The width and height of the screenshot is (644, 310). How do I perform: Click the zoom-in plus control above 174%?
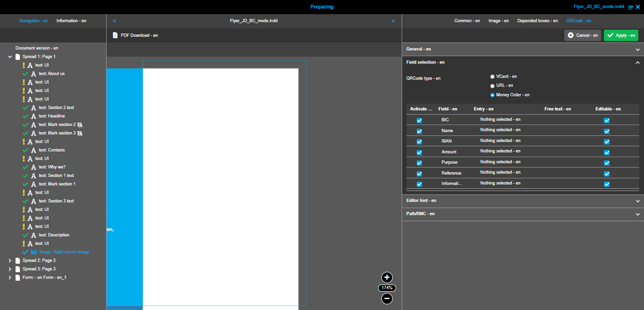(x=387, y=277)
